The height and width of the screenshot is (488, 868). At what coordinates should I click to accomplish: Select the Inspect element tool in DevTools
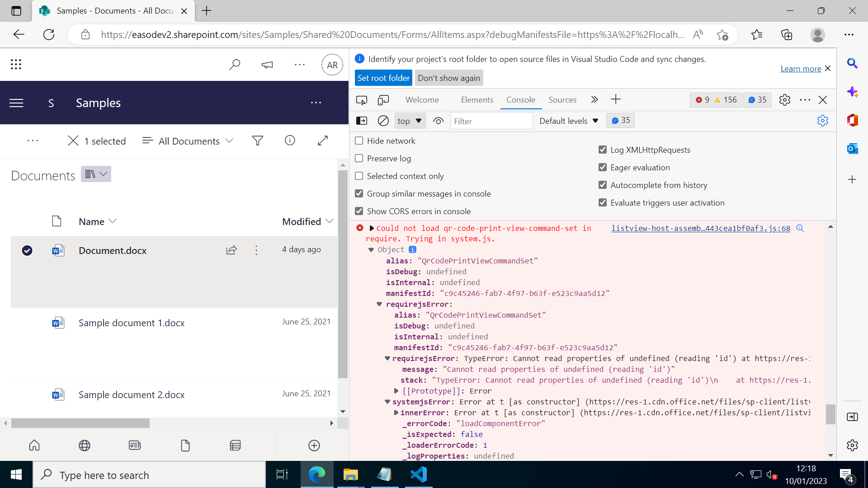coord(362,100)
